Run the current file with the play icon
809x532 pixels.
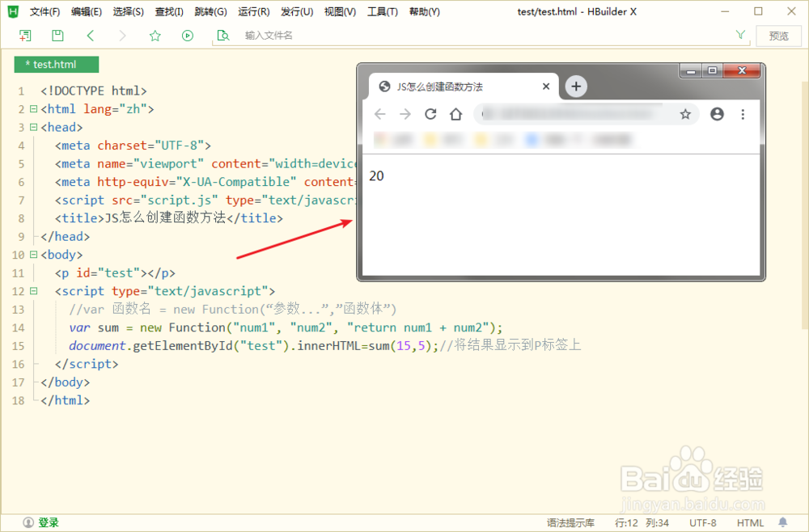(187, 36)
